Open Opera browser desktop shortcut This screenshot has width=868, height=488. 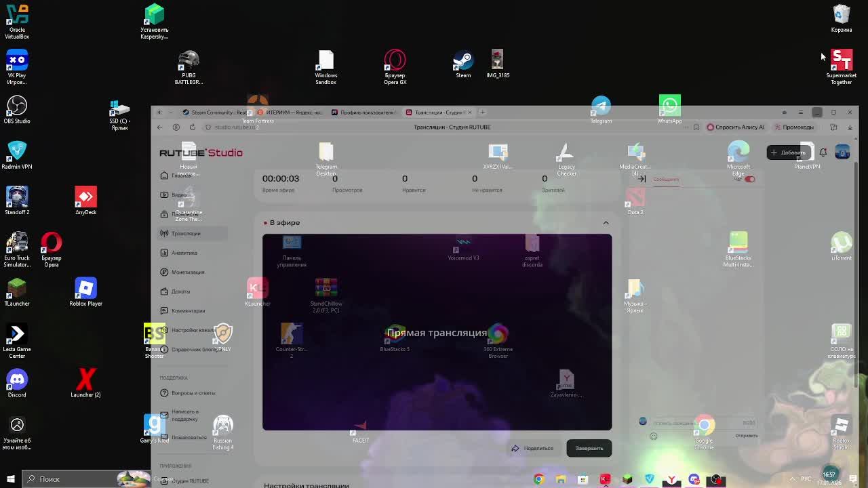(52, 249)
